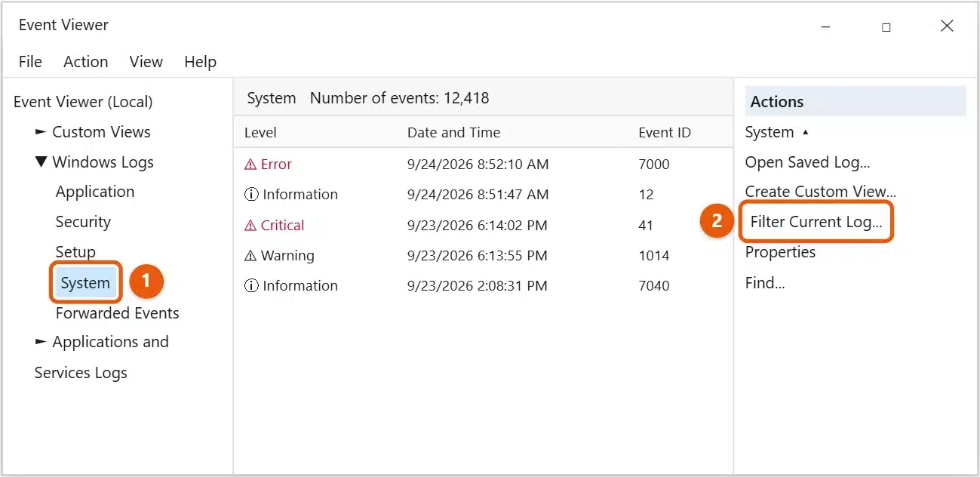Select Applications and Services Logs node
This screenshot has height=477, width=980.
click(x=101, y=357)
